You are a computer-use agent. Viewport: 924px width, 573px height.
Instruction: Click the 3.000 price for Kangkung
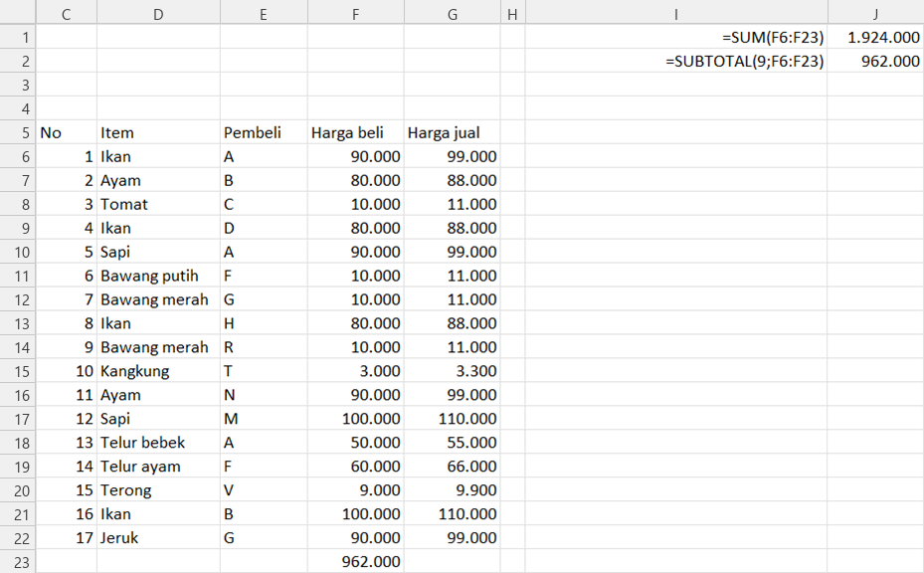coord(356,371)
